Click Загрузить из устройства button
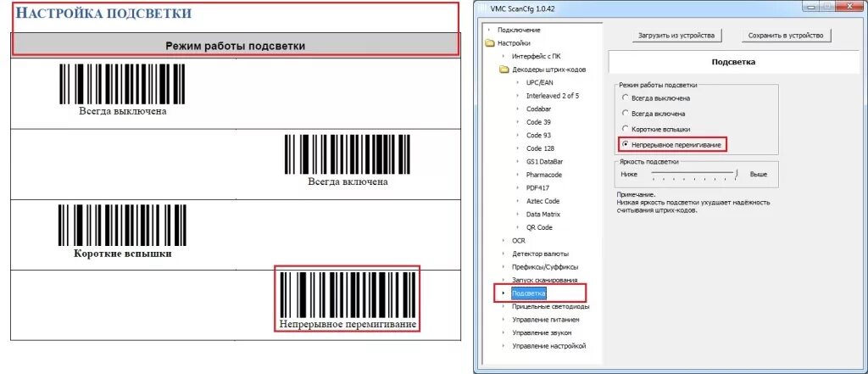The image size is (868, 374). tap(676, 36)
